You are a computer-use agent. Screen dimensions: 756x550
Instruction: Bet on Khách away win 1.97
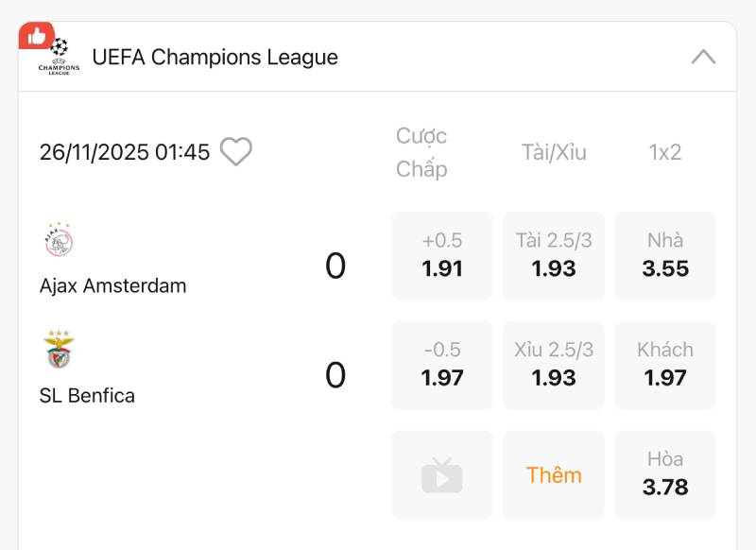664,366
